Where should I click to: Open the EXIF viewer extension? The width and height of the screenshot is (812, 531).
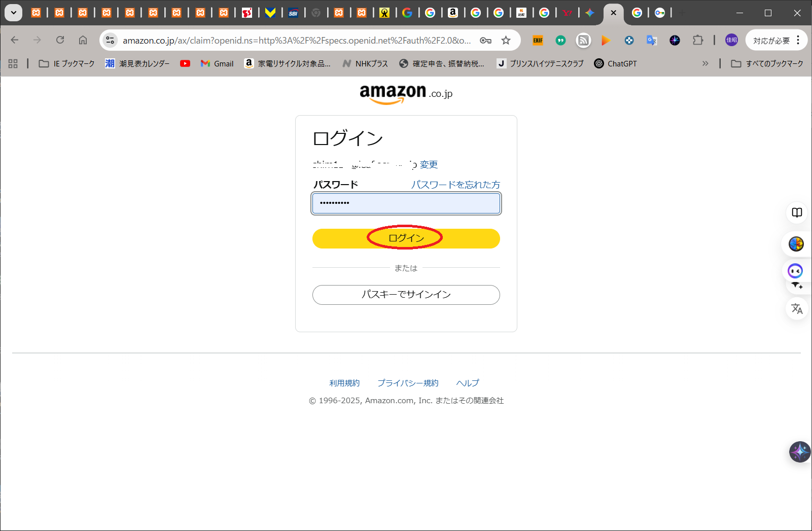[538, 41]
